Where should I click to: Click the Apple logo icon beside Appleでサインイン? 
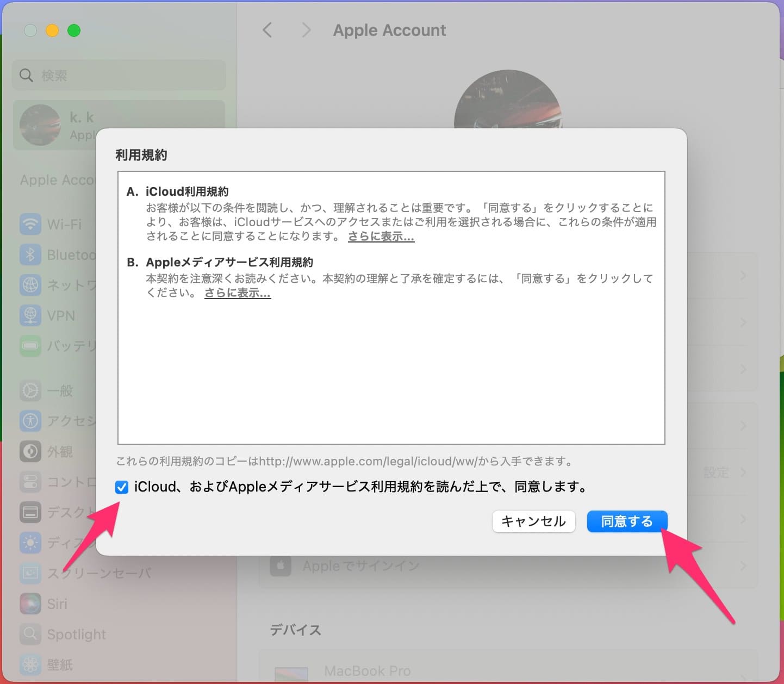[x=281, y=567]
